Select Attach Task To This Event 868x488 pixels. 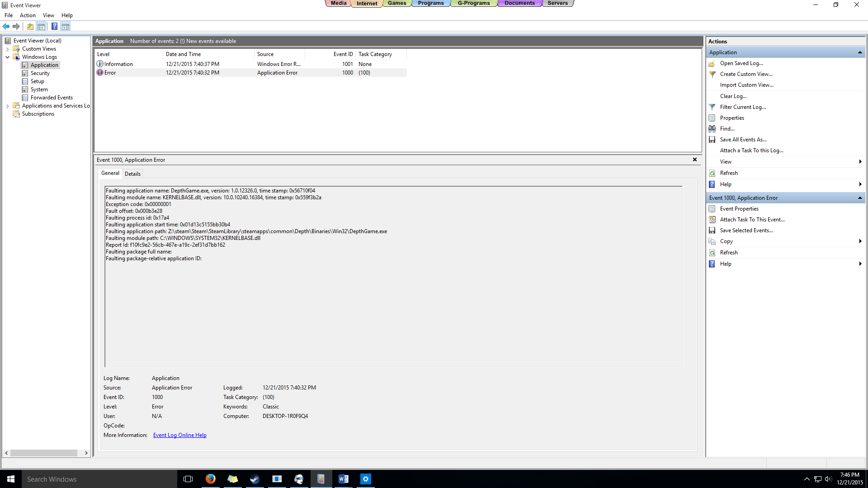[752, 219]
